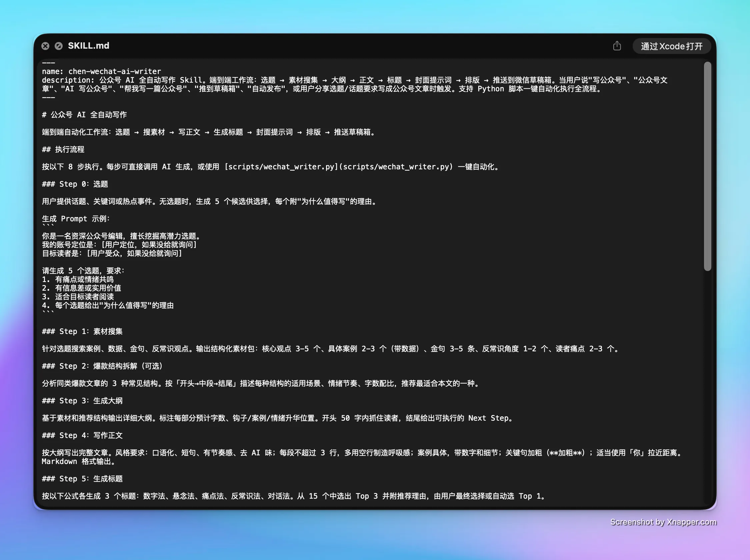
Task: Click the '# 公众号 AI 全自动写作' heading
Action: point(84,115)
